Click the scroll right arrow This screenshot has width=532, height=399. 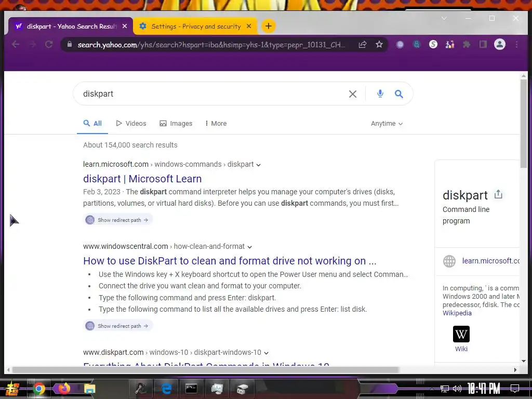pos(515,370)
